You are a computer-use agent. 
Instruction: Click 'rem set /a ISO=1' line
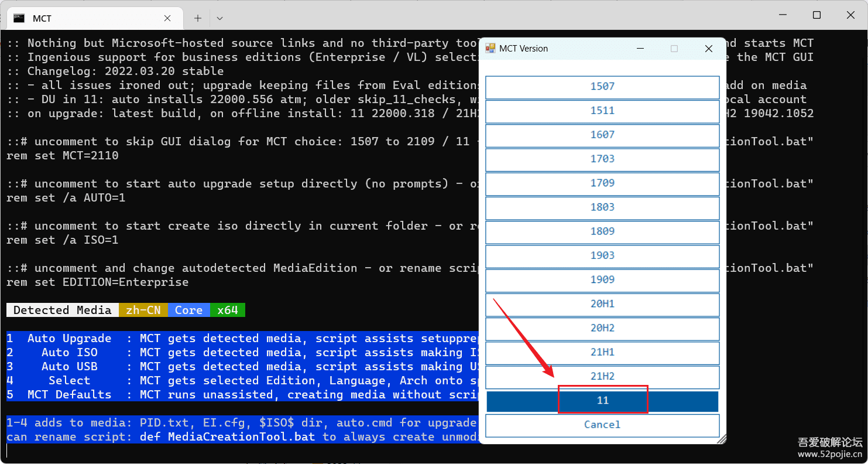point(63,240)
